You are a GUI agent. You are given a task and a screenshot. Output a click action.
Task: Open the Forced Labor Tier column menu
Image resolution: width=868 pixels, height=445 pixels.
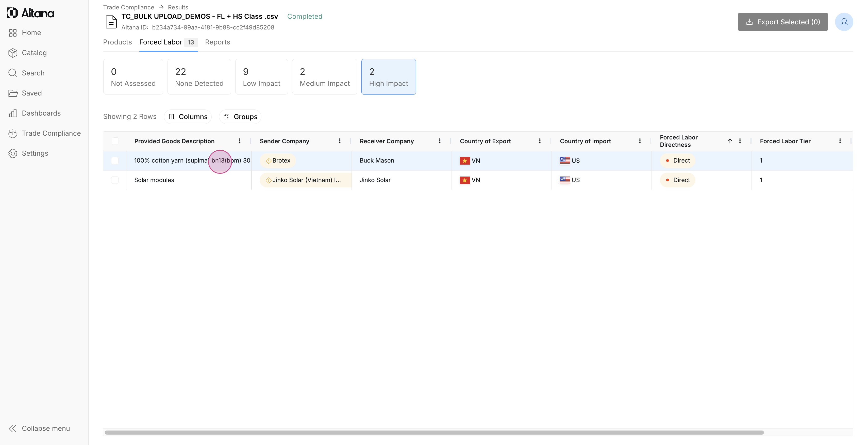[840, 141]
